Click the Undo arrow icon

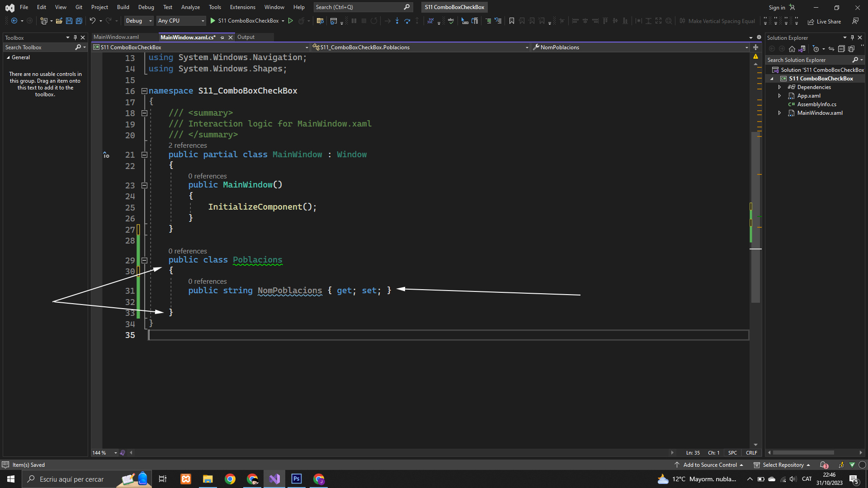tap(92, 21)
